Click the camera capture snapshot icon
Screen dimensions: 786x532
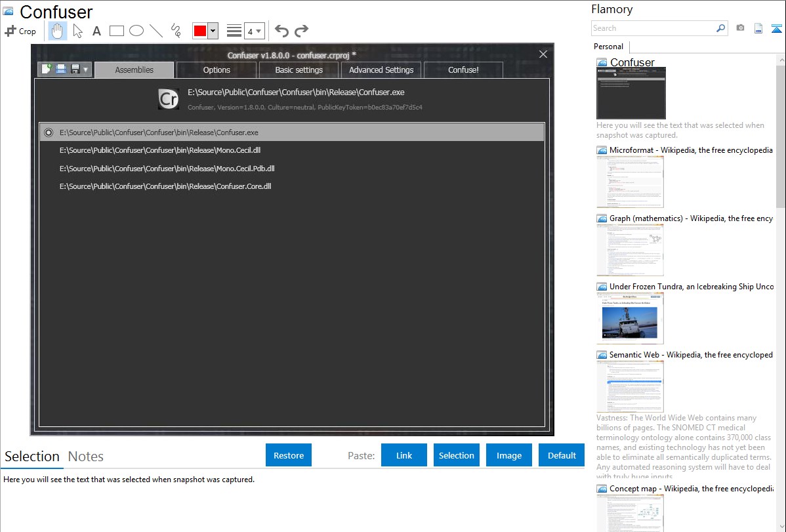740,28
